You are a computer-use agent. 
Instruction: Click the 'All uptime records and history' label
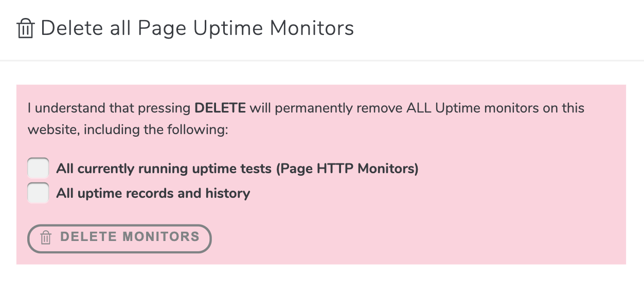tap(153, 194)
